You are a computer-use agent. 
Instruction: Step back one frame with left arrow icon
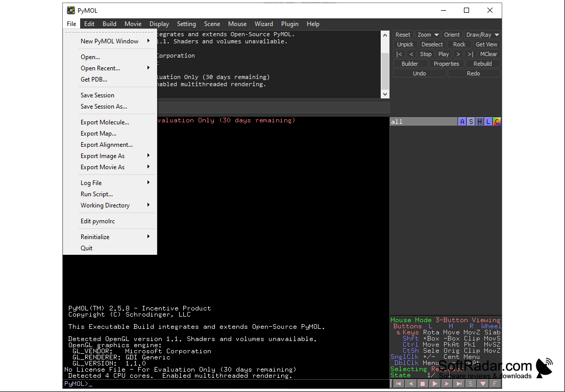coord(410,384)
